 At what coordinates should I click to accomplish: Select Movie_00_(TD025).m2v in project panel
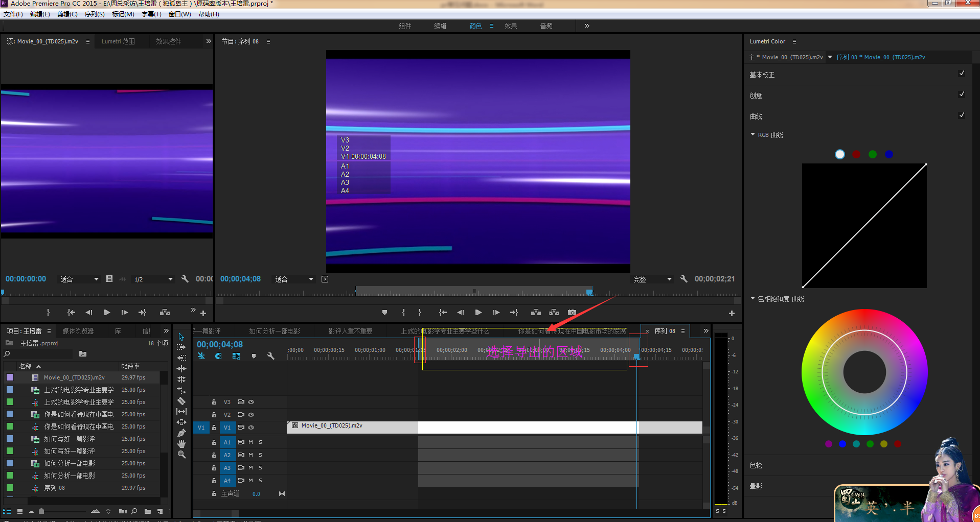74,377
